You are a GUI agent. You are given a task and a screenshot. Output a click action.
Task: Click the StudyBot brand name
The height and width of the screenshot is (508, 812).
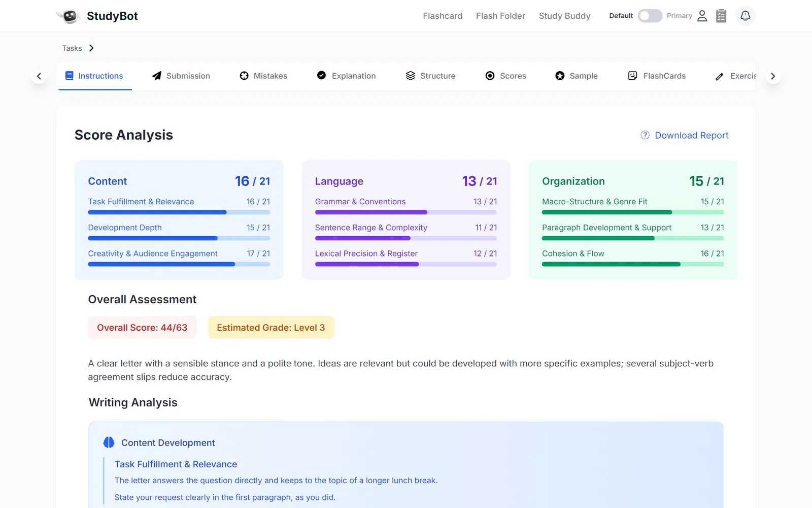point(112,16)
